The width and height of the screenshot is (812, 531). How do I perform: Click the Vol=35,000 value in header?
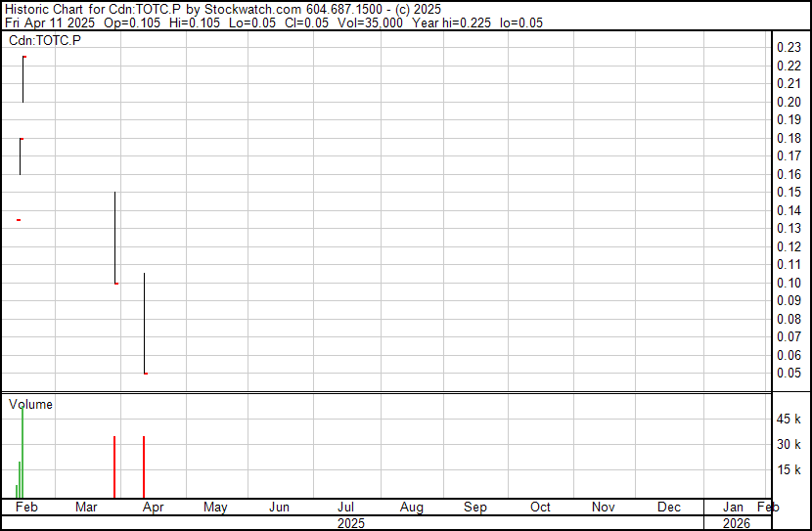point(370,22)
